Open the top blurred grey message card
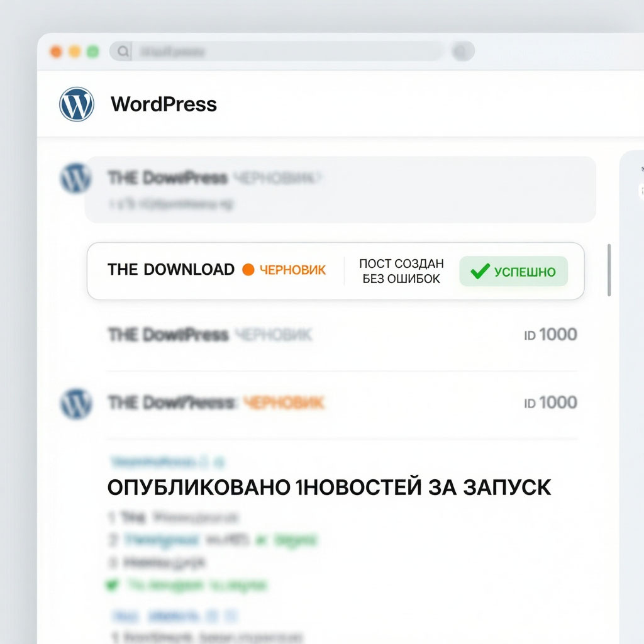The width and height of the screenshot is (644, 644). coord(340,189)
